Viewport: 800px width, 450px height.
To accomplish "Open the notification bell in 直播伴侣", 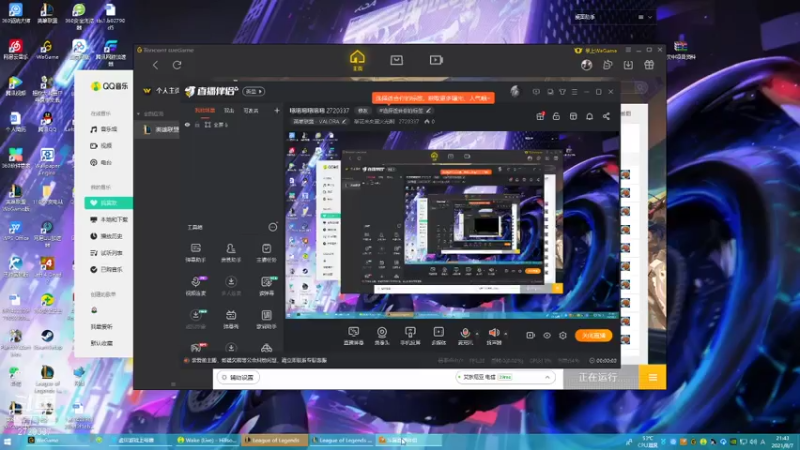I will 589,116.
